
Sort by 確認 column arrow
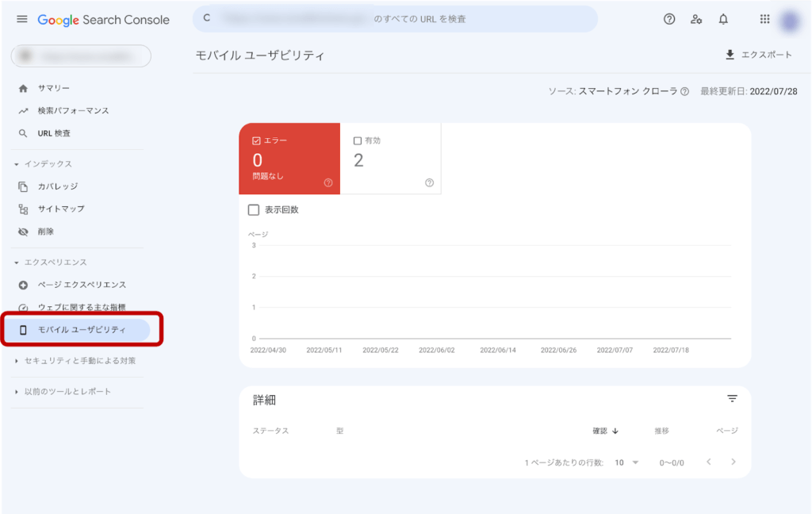click(615, 431)
